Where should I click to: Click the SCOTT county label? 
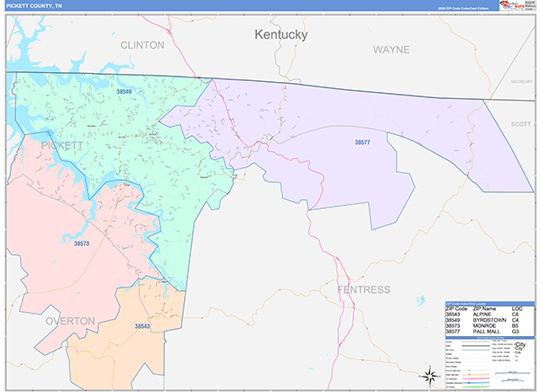(520, 124)
